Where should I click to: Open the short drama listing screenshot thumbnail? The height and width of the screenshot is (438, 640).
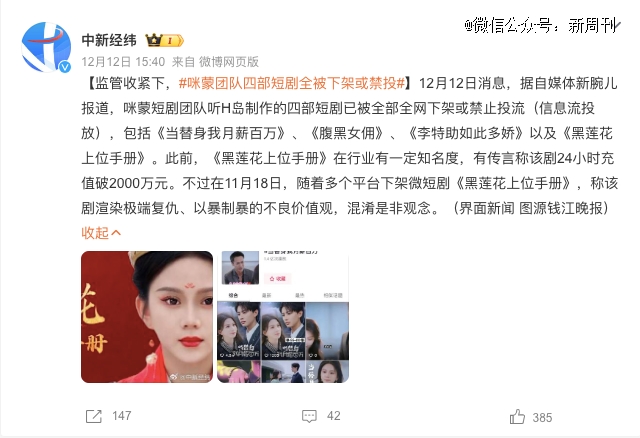283,317
